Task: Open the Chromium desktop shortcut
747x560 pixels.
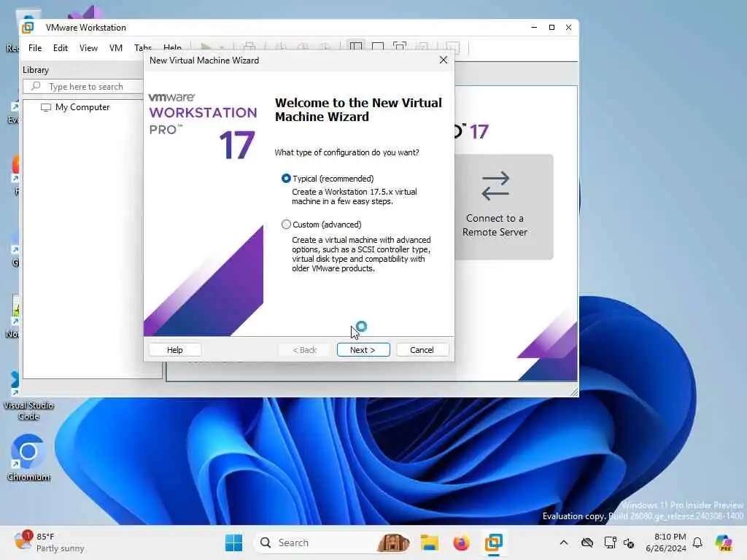Action: [28, 458]
